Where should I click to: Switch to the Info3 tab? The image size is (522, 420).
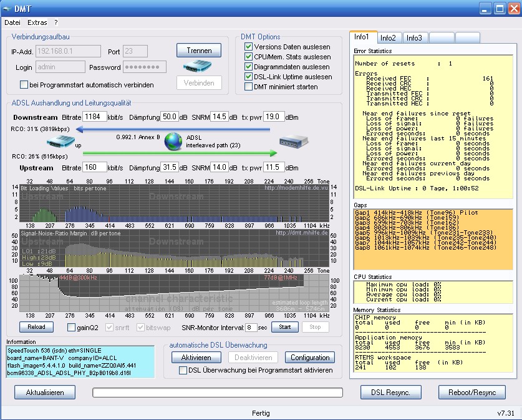[415, 38]
